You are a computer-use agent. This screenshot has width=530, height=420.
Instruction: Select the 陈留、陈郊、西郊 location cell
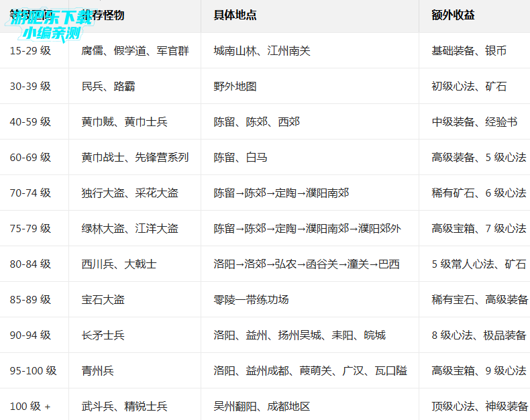256,122
